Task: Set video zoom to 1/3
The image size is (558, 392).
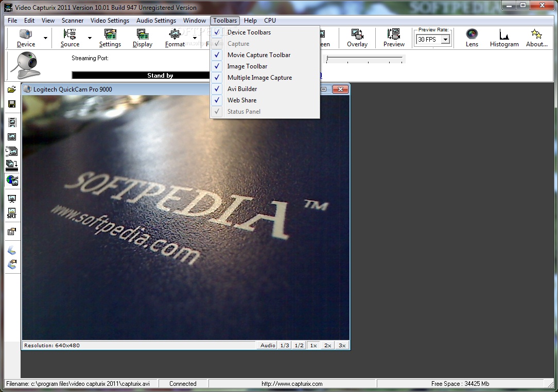Action: tap(285, 345)
